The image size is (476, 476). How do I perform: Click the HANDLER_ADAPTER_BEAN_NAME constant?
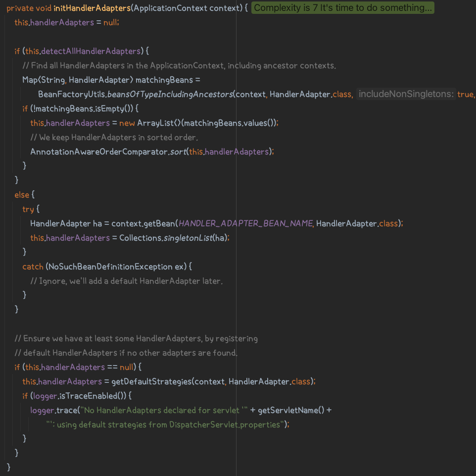pos(245,223)
